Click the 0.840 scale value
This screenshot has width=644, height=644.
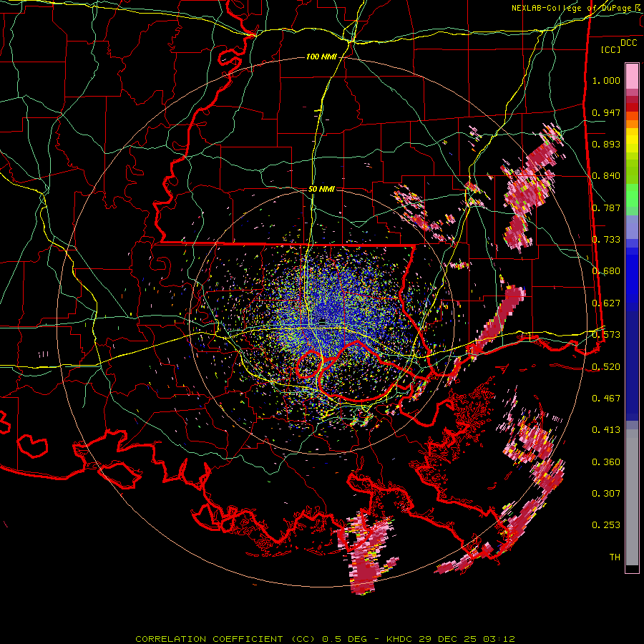tap(606, 176)
